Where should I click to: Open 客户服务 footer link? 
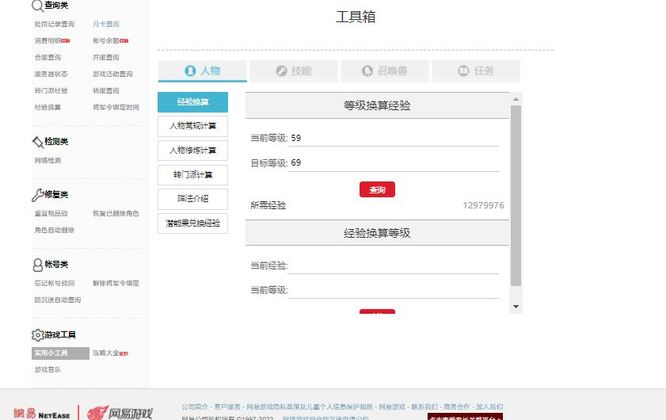coord(227,407)
